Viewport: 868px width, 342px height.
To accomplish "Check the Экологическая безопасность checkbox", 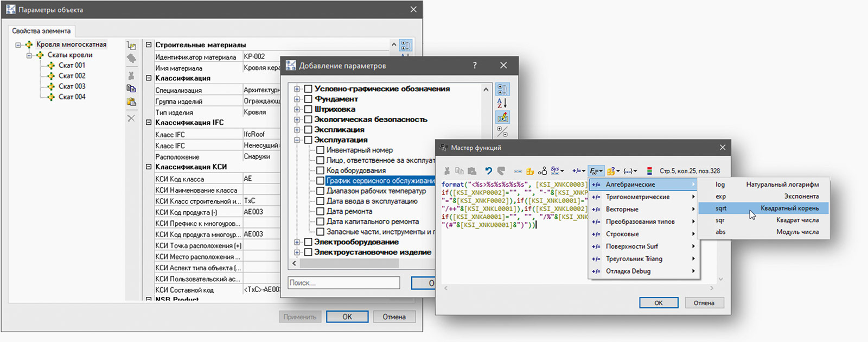I will point(308,119).
